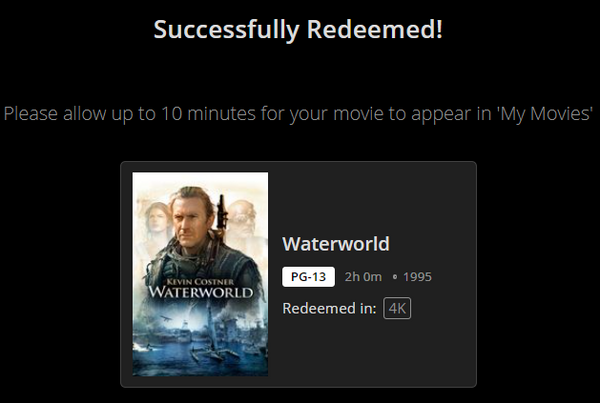Select the 2h 0m runtime label
This screenshot has width=600, height=403.
tap(363, 276)
